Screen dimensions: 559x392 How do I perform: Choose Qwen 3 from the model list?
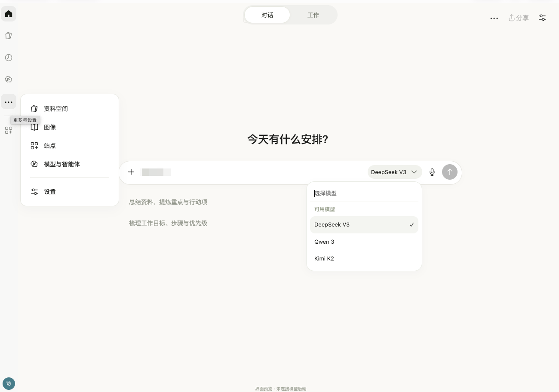click(x=364, y=242)
